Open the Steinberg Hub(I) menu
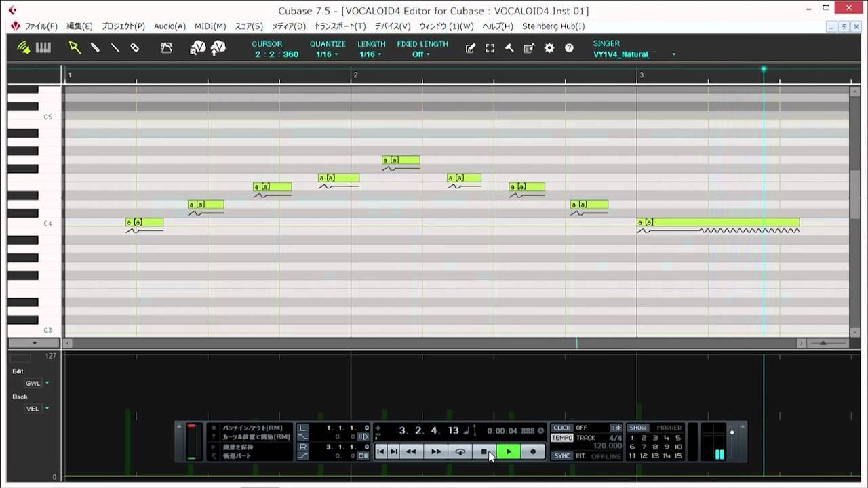Viewport: 868px width, 488px height. (x=553, y=26)
